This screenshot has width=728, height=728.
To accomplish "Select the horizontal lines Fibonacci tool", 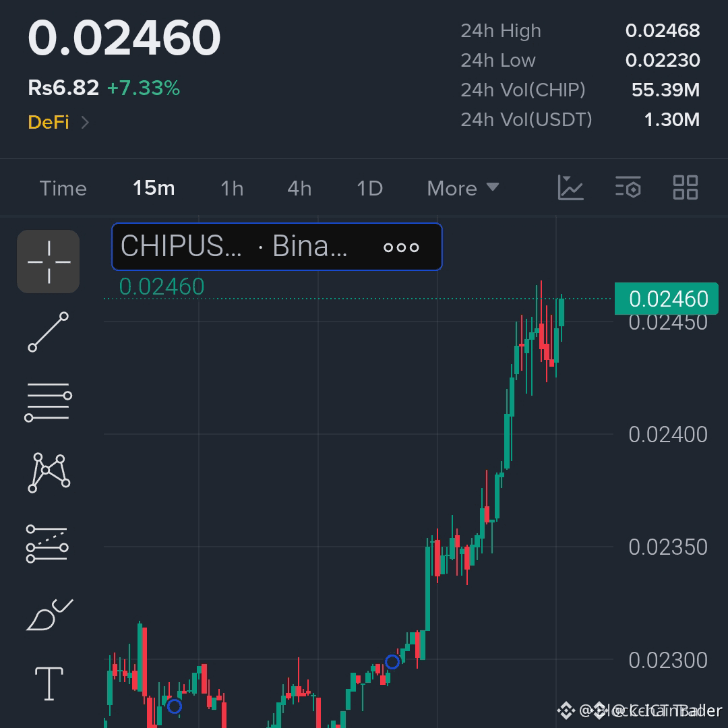I will pyautogui.click(x=49, y=402).
